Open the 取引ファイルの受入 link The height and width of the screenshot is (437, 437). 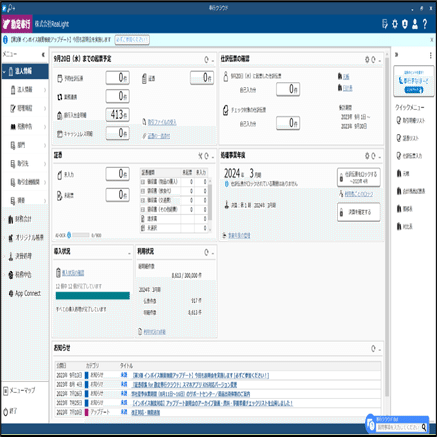(162, 122)
